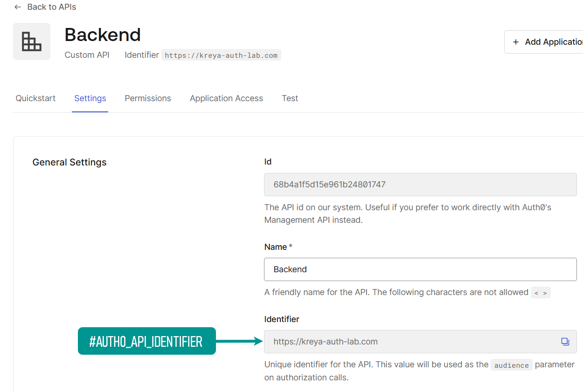Screen dimensions: 583x392
Task: Click the identifier URL chip under the Backend title
Action: pyautogui.click(x=221, y=55)
